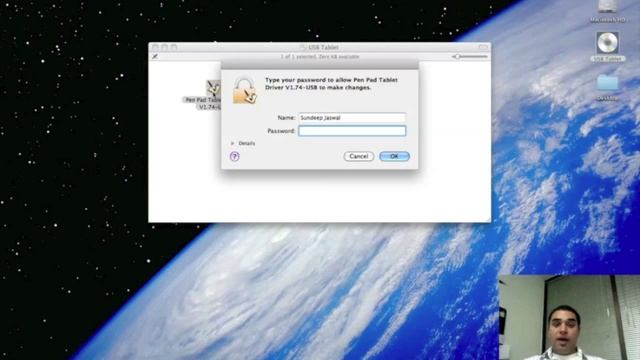640x360 pixels.
Task: Minimize the USB Tablet Finder window
Action: click(164, 47)
